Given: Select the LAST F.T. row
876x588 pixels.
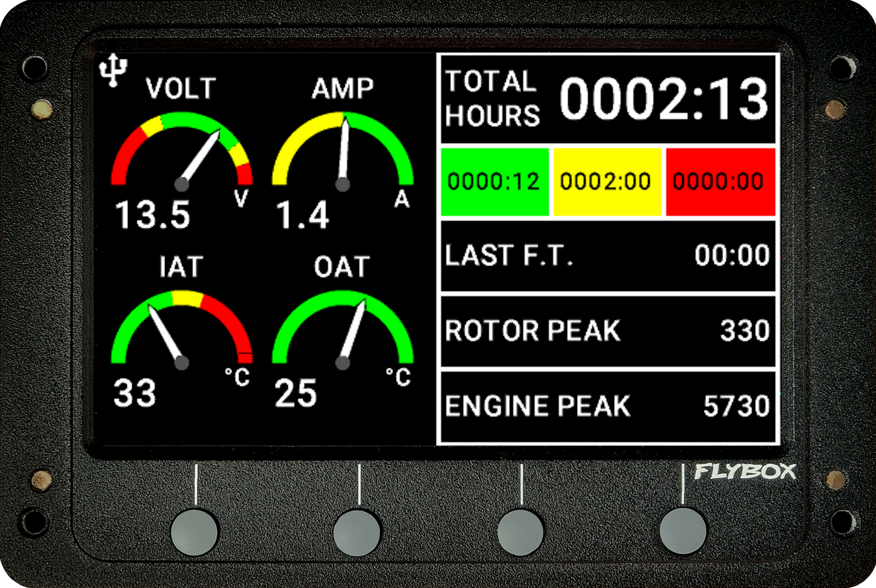Looking at the screenshot, I should 607,256.
